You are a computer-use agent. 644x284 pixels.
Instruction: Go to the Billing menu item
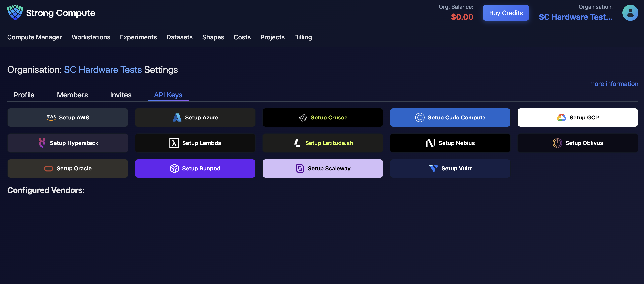pyautogui.click(x=303, y=37)
